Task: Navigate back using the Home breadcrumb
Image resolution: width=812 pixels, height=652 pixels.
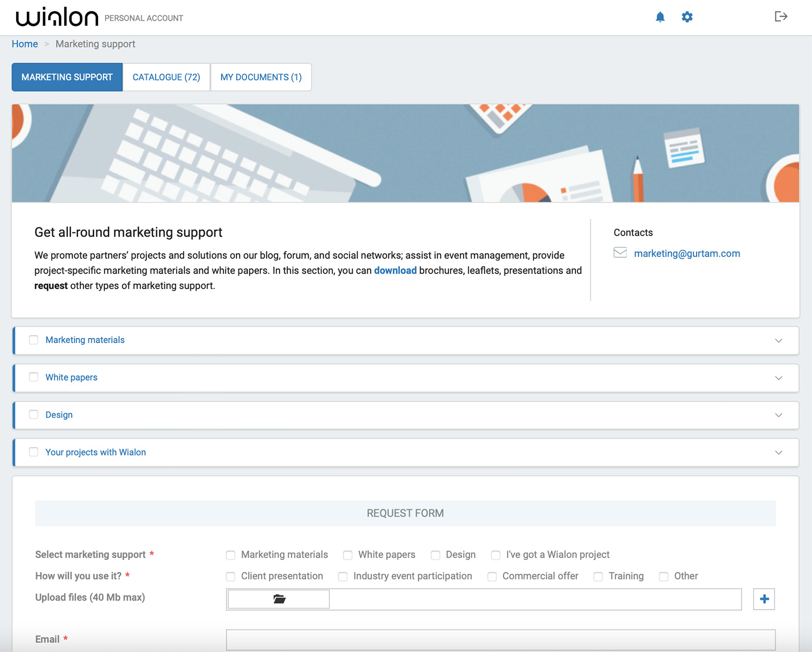Action: 24,44
